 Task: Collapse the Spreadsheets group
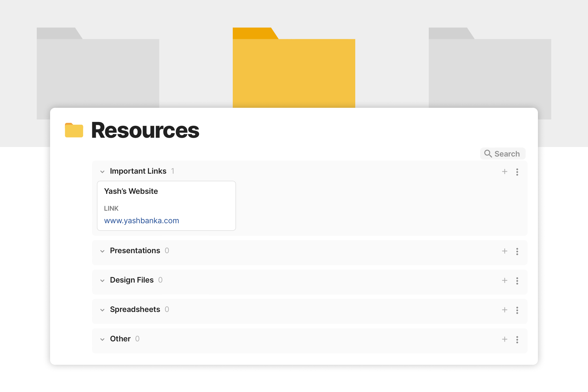(102, 310)
